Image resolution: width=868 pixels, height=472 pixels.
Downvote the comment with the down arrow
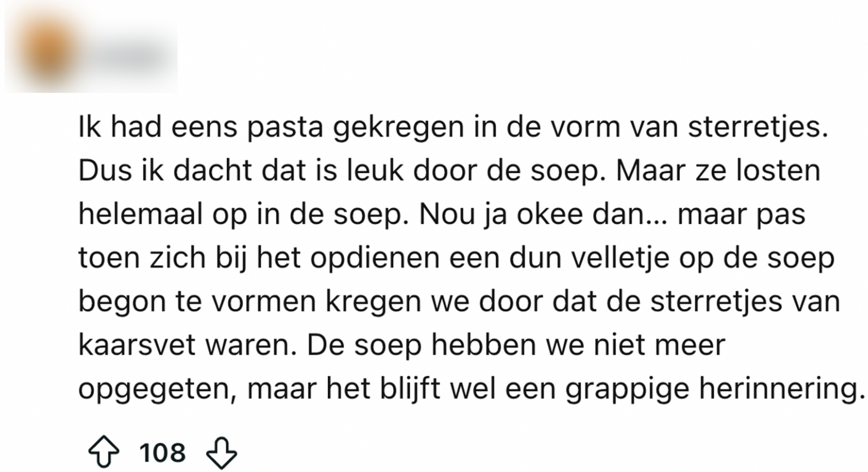click(x=221, y=452)
